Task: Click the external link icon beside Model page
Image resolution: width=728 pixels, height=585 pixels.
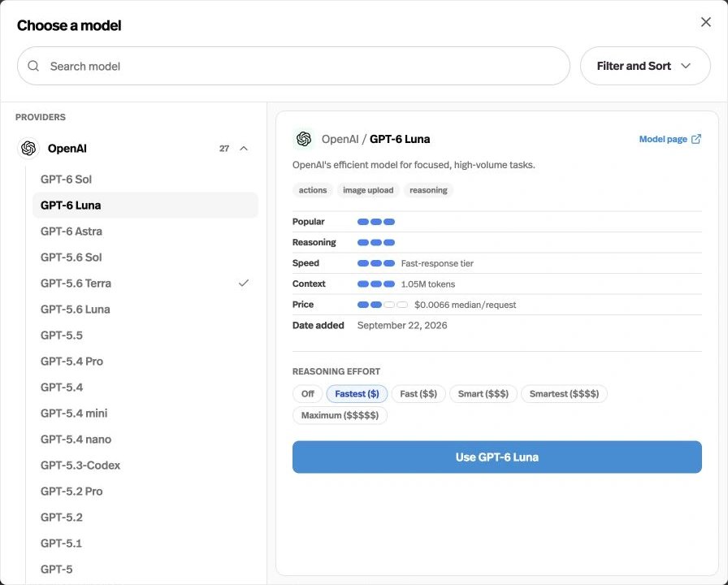Action: click(x=696, y=139)
